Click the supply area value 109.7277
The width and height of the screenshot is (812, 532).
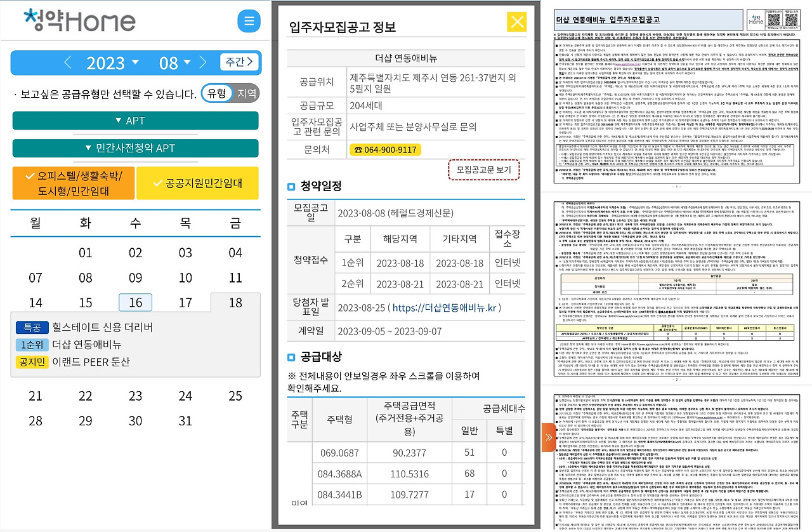pos(409,495)
